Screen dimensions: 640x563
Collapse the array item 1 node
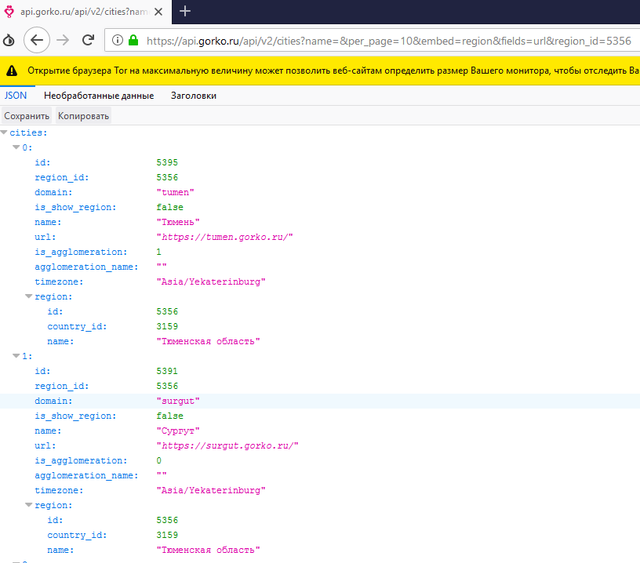(16, 356)
